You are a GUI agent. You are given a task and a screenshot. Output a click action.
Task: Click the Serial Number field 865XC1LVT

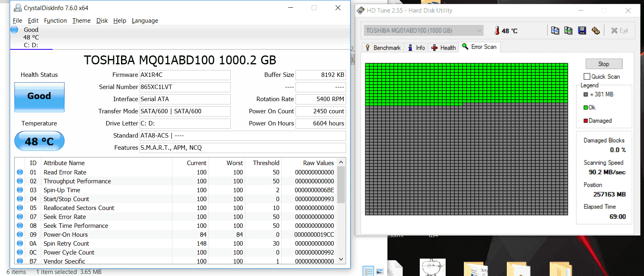pos(185,87)
